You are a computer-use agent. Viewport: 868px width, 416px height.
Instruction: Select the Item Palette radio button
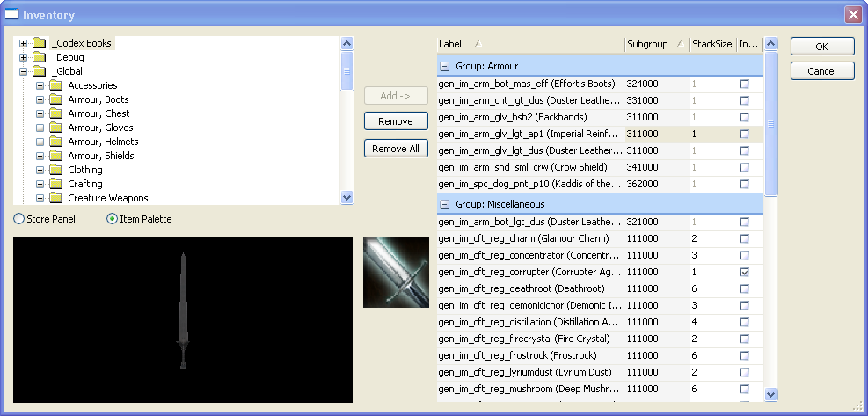coord(112,219)
